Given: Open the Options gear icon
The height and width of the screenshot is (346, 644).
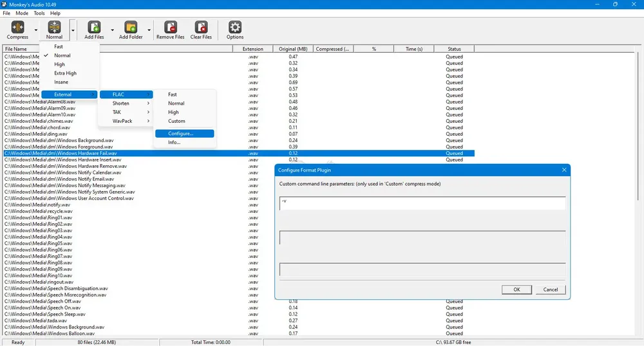Looking at the screenshot, I should click(x=235, y=27).
